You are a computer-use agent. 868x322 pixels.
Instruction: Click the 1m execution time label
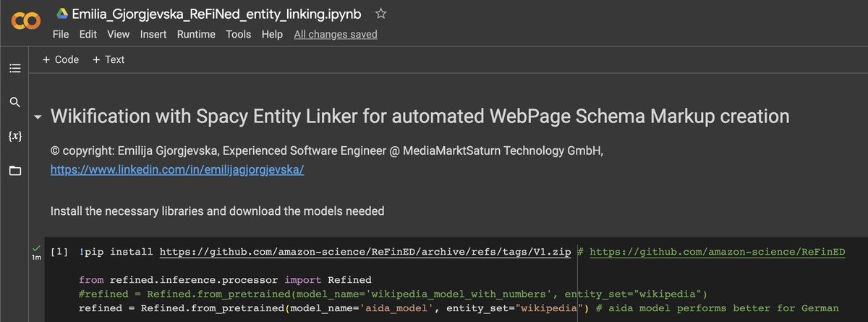36,258
